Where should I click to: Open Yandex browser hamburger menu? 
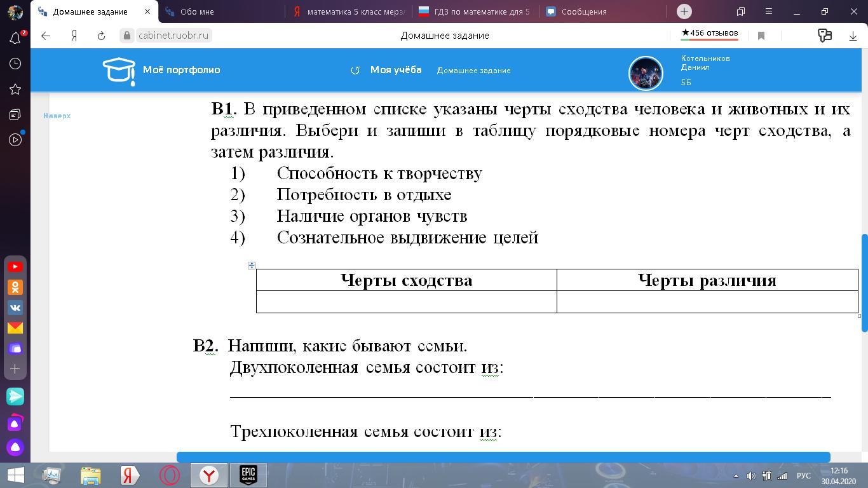(x=768, y=11)
